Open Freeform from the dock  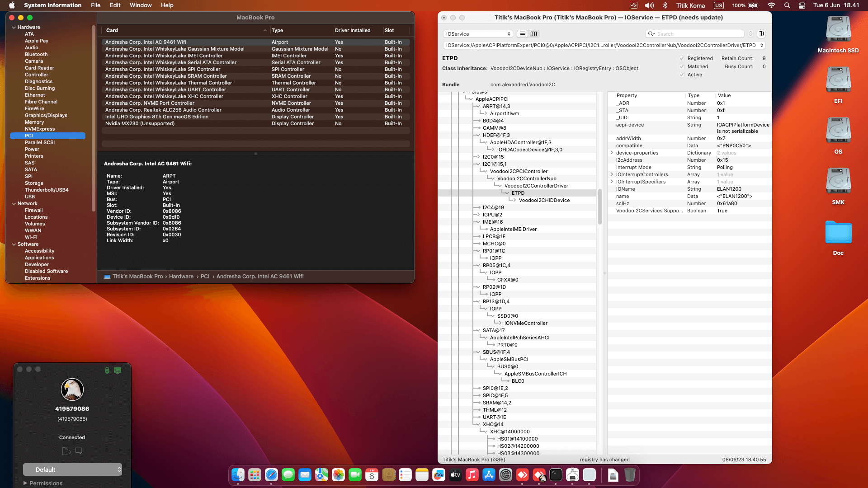tap(439, 475)
